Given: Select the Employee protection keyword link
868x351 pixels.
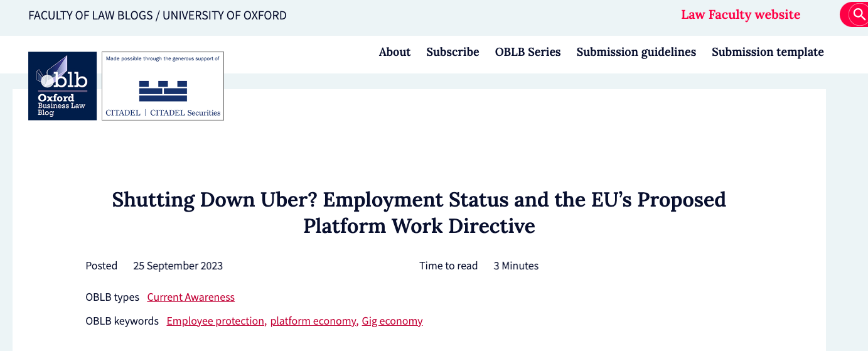Looking at the screenshot, I should click(x=215, y=321).
